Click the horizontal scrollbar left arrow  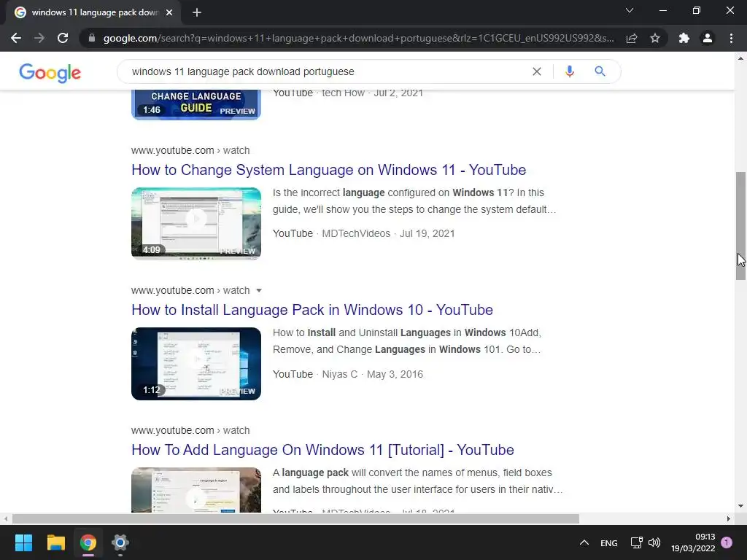(5, 518)
